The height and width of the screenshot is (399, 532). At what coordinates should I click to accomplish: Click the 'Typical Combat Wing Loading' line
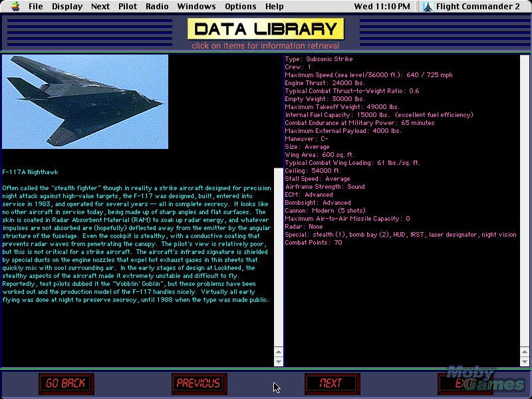(x=352, y=162)
